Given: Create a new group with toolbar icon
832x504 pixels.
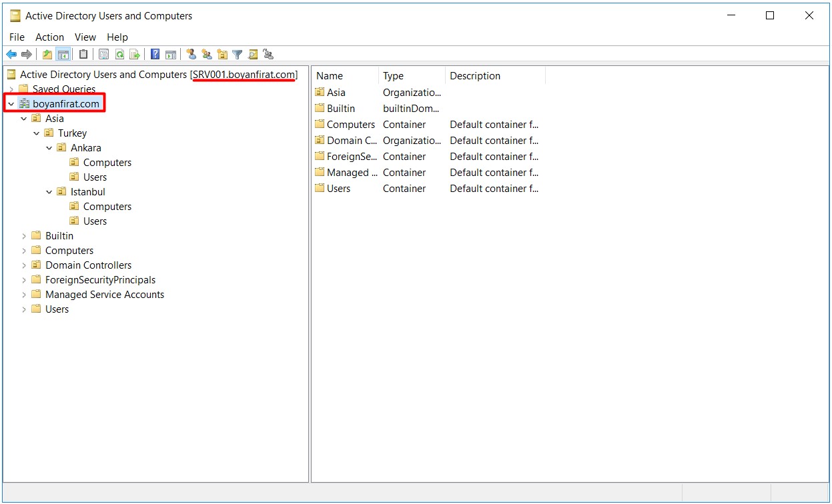Looking at the screenshot, I should [x=207, y=55].
